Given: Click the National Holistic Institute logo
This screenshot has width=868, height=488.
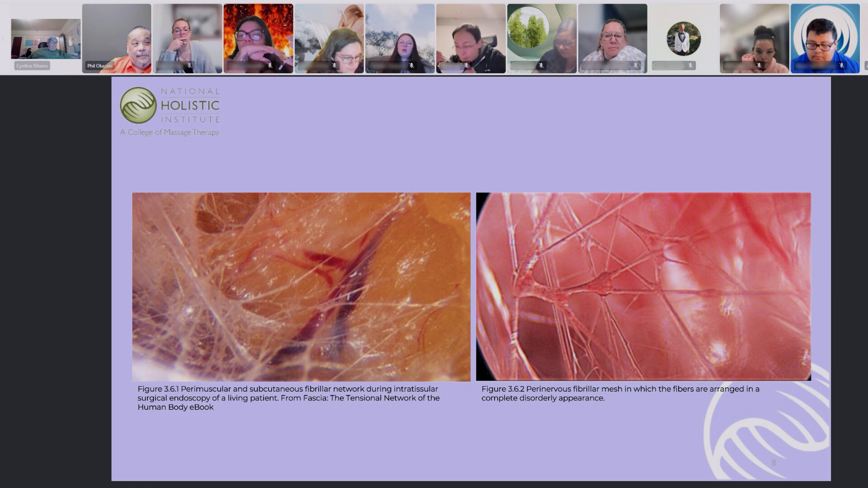Looking at the screenshot, I should [x=170, y=111].
